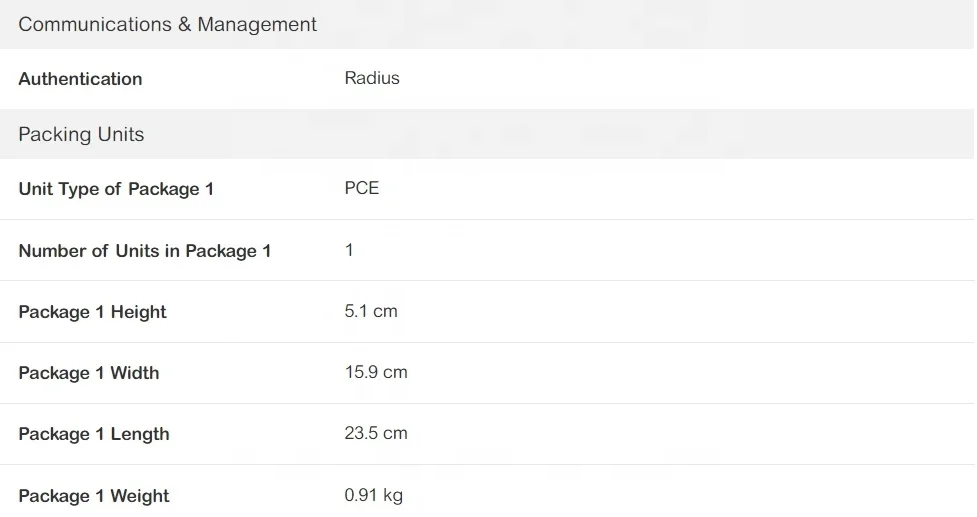Click the Authentication label
Image resolution: width=977 pixels, height=517 pixels.
[x=80, y=79]
